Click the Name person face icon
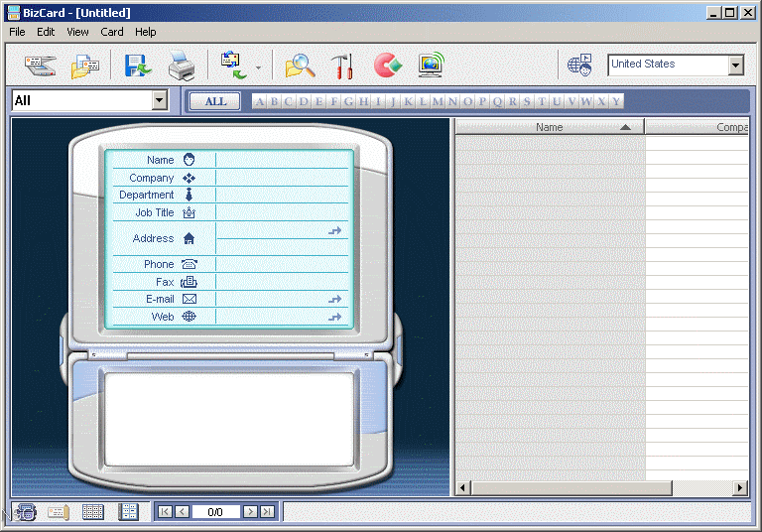 click(190, 160)
